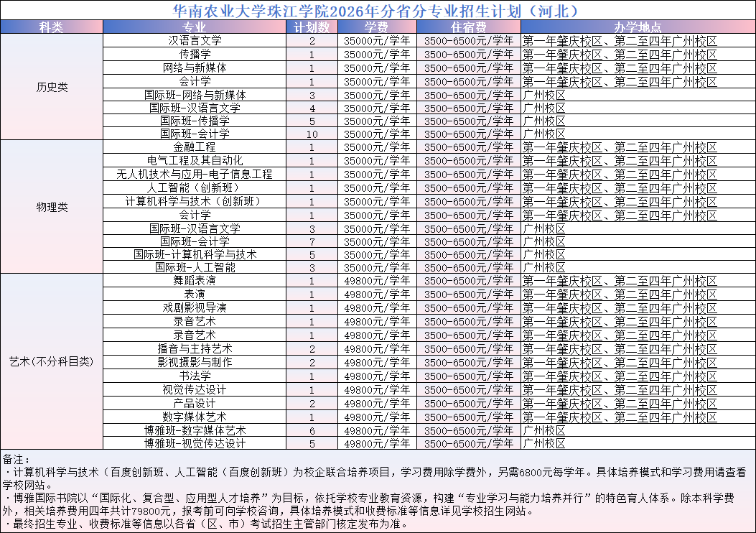The image size is (756, 533).
Task: Click the 网络与新媒体 major without 国际班 prefix
Action: click(x=195, y=68)
